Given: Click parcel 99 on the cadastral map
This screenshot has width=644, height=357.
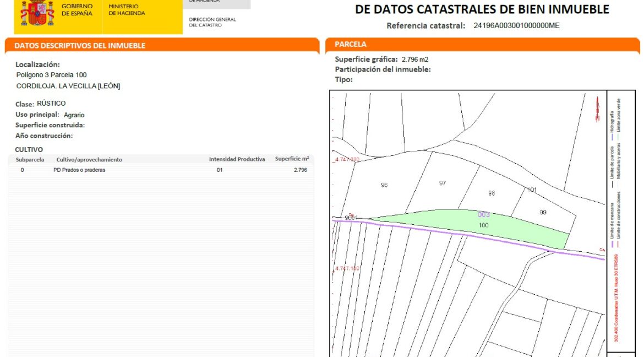Looking at the screenshot, I should [543, 212].
